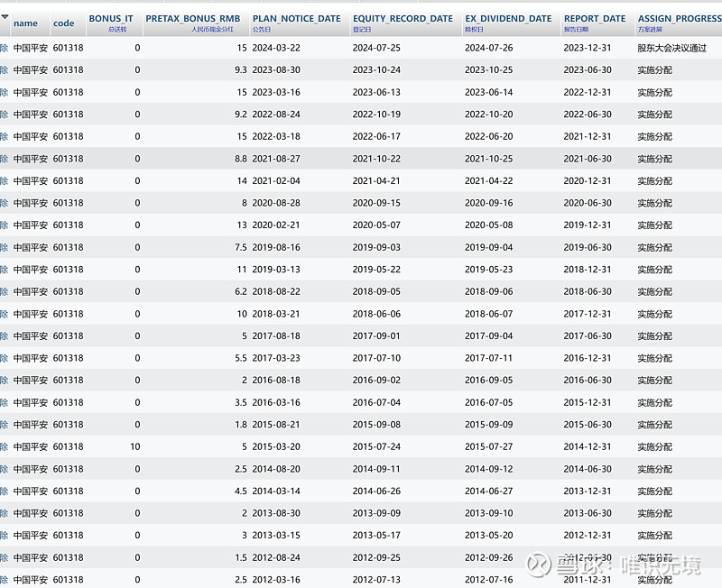Viewport: 722px width, 588px height.
Task: Click the pretax bonus value 5.5
Action: (x=241, y=358)
